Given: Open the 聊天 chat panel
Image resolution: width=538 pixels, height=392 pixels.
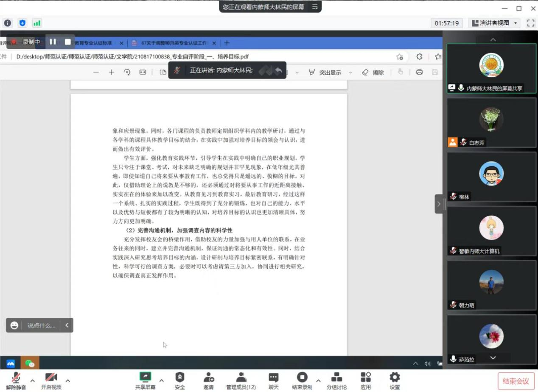Looking at the screenshot, I should coord(274,381).
